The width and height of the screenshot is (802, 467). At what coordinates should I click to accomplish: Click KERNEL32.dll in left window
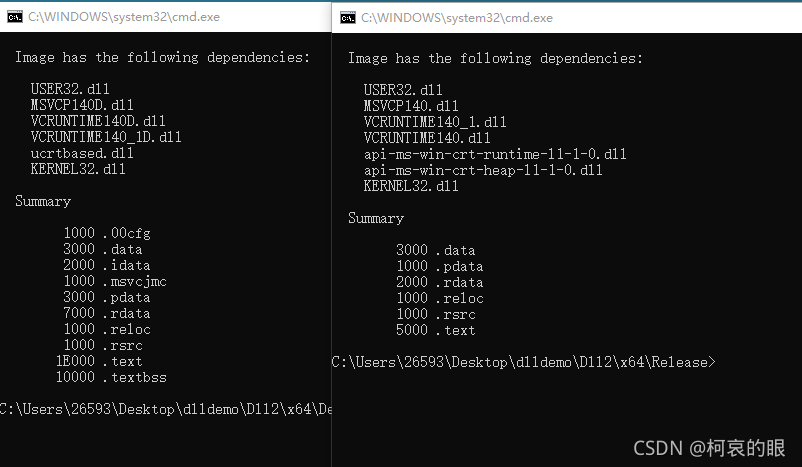[78, 169]
